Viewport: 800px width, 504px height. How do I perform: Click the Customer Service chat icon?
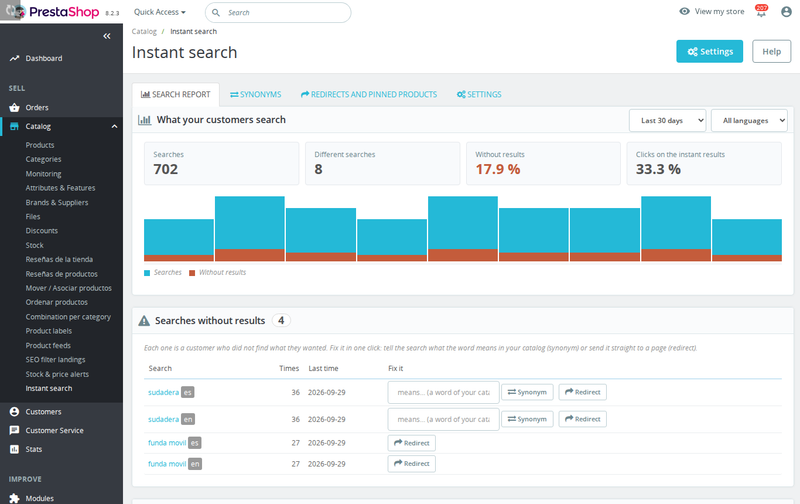[x=14, y=430]
